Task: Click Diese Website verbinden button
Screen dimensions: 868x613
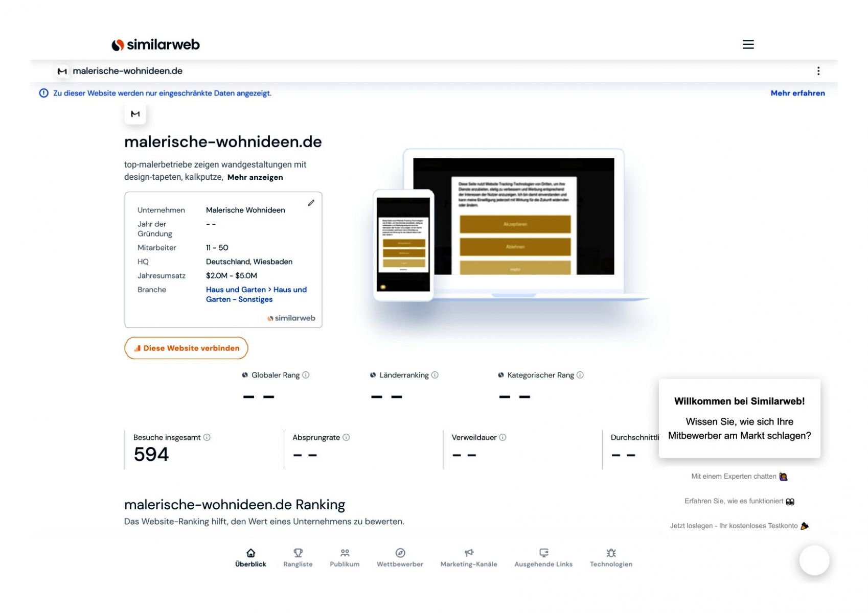Action: [186, 348]
